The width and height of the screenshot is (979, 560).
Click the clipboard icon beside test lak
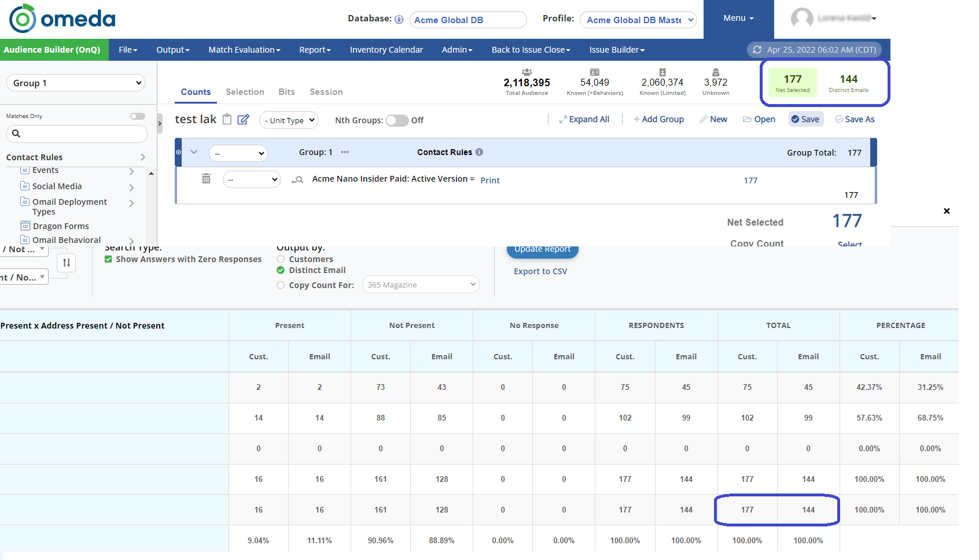(227, 119)
